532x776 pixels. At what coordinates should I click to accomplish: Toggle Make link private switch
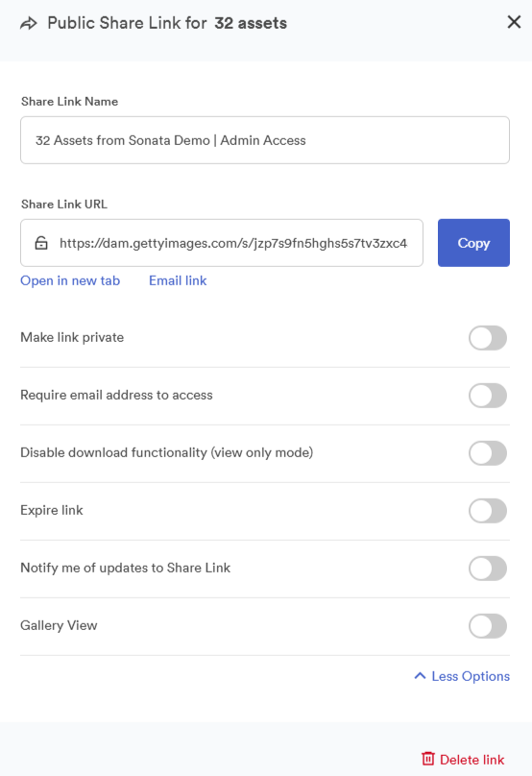click(488, 338)
